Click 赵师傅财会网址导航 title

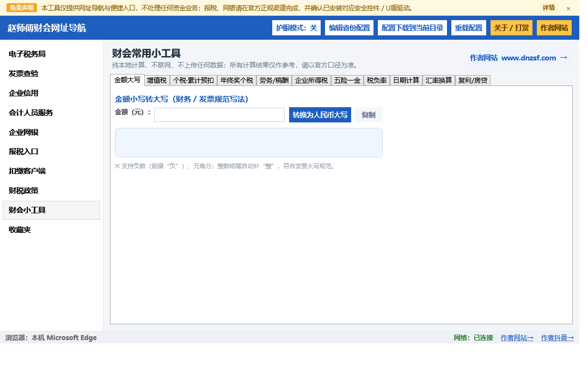[47, 28]
